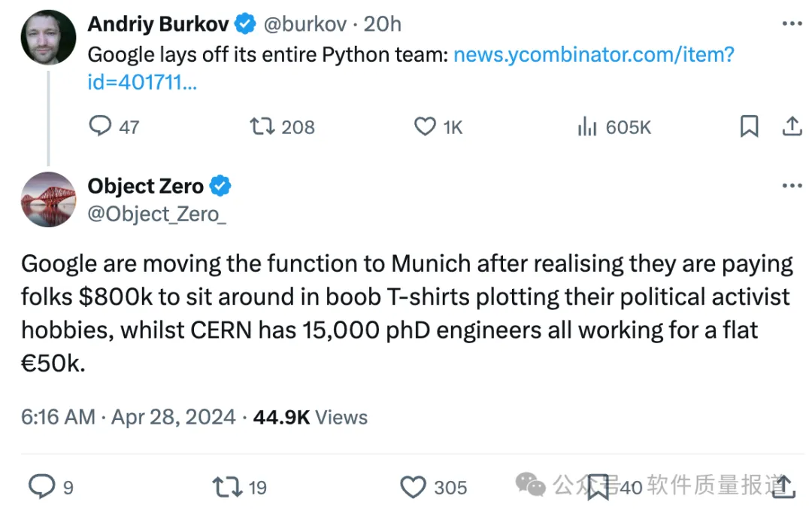The height and width of the screenshot is (517, 812).
Task: Like Andriy Burkov's tweet
Action: pyautogui.click(x=425, y=126)
